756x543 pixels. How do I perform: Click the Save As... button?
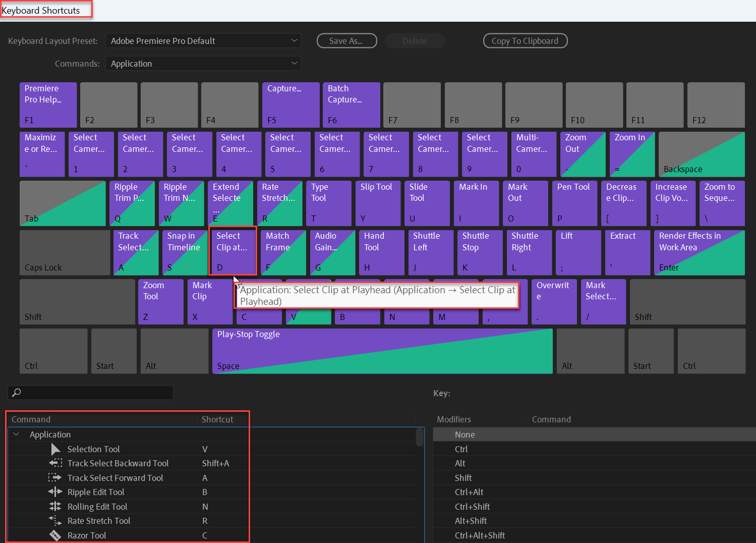point(346,41)
